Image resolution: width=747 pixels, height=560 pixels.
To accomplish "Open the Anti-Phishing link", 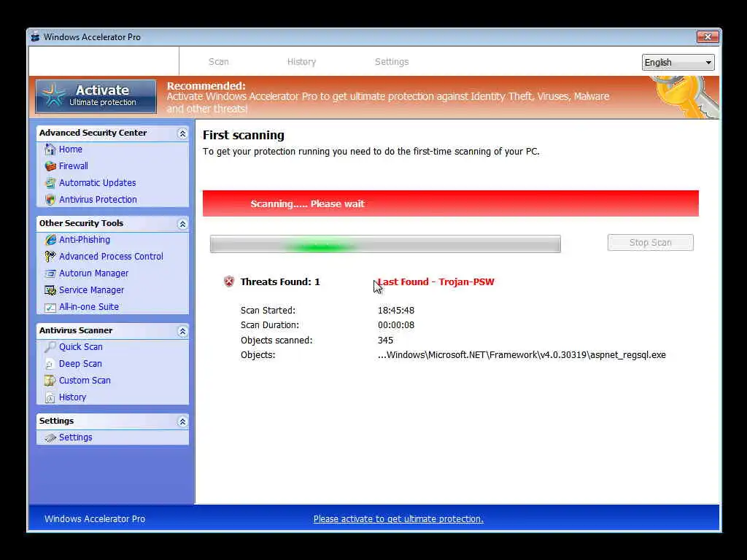I will point(85,239).
